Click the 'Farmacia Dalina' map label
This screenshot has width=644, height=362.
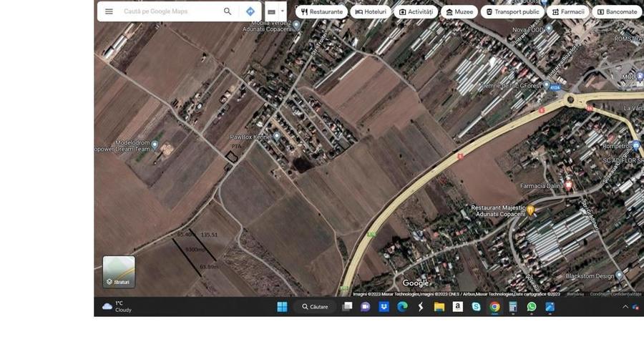pos(542,186)
